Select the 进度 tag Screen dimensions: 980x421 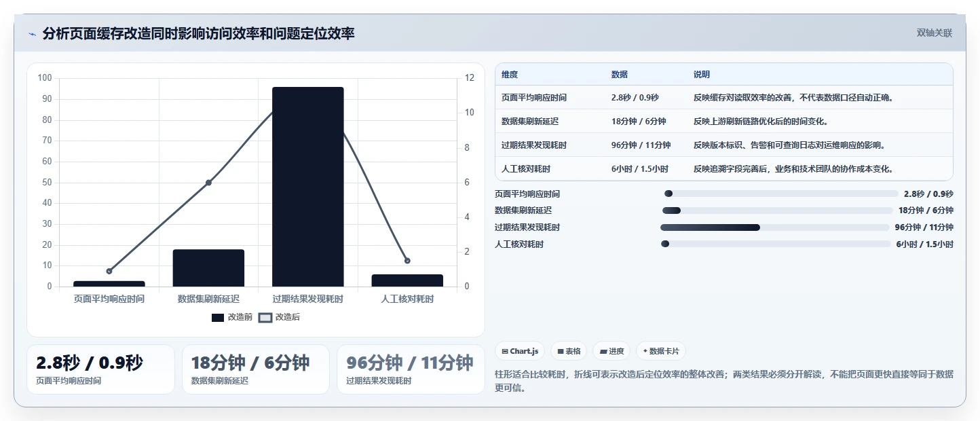(611, 351)
